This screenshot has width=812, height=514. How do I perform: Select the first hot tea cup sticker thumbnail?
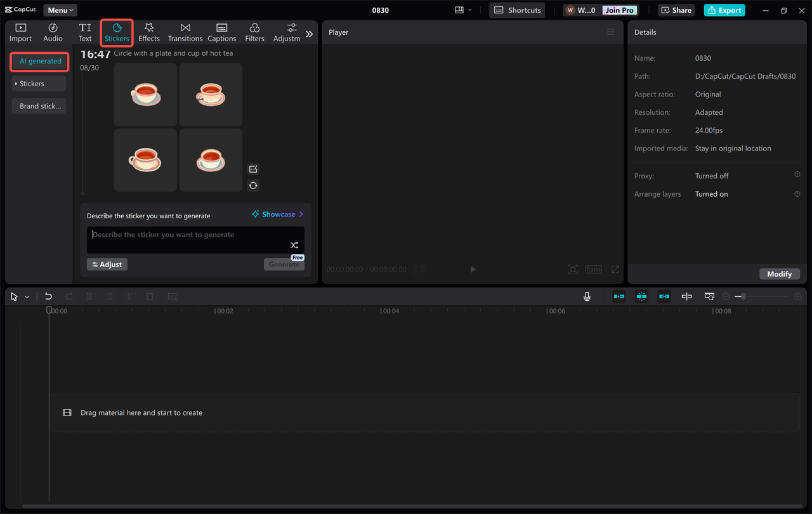click(x=145, y=94)
